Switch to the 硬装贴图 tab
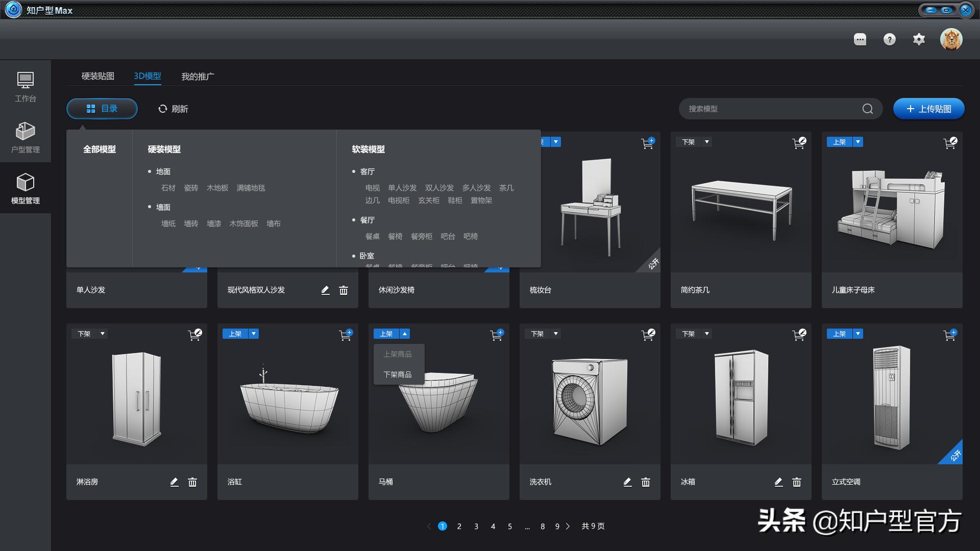Viewport: 980px width, 551px height. pyautogui.click(x=98, y=76)
